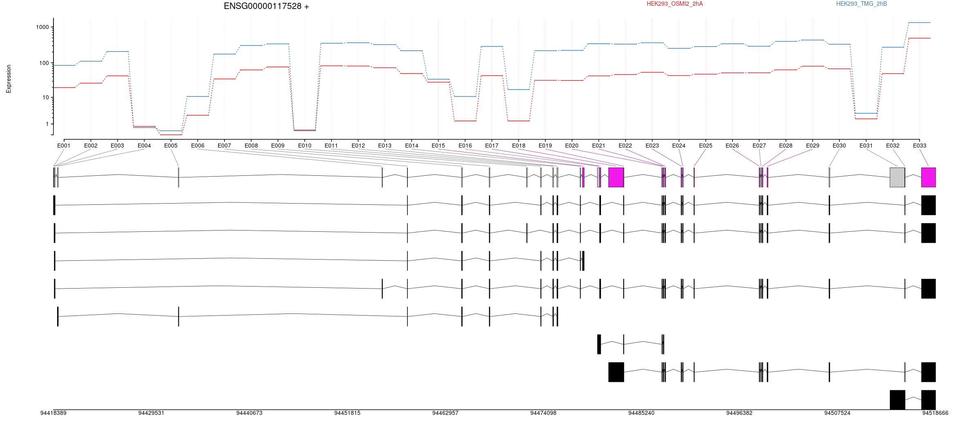Click exon label E018
This screenshot has width=980, height=421.
click(519, 146)
